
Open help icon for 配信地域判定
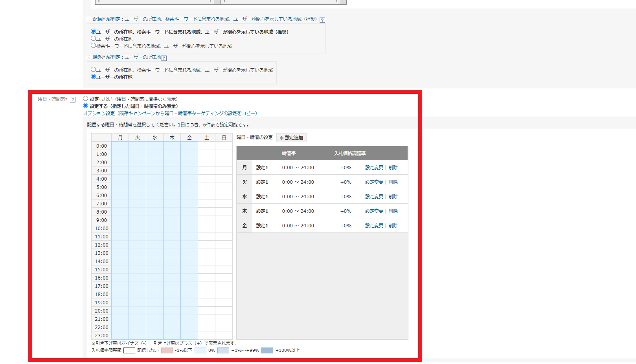[322, 20]
